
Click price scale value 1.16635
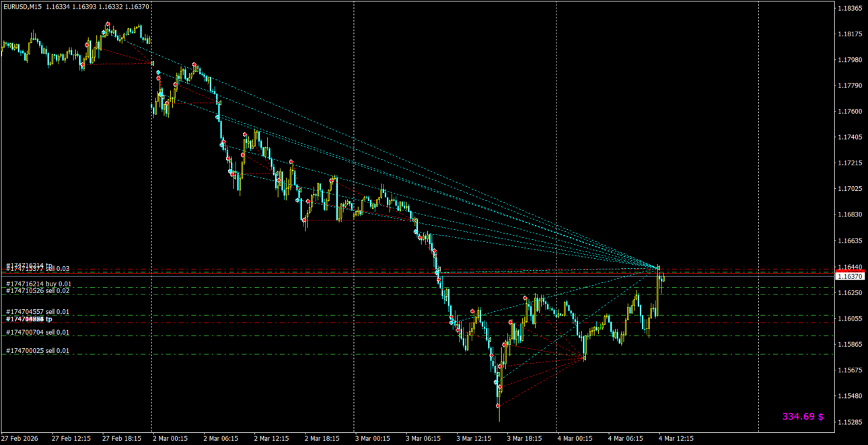click(851, 241)
